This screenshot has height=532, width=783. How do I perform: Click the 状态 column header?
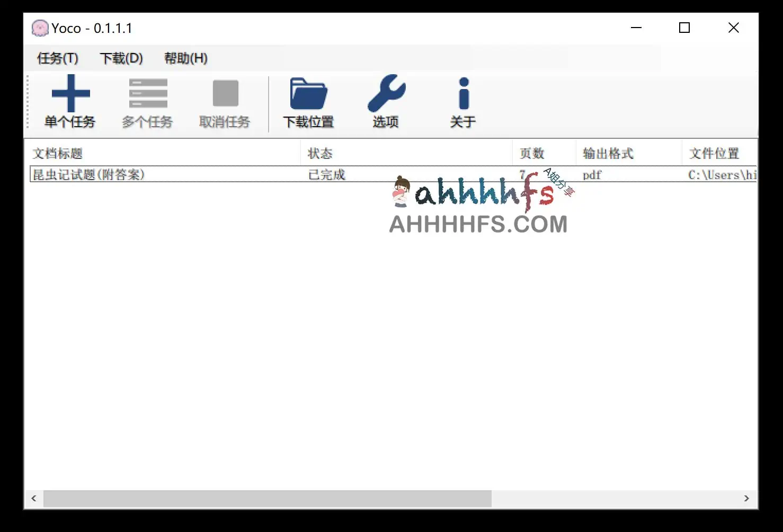coord(320,153)
